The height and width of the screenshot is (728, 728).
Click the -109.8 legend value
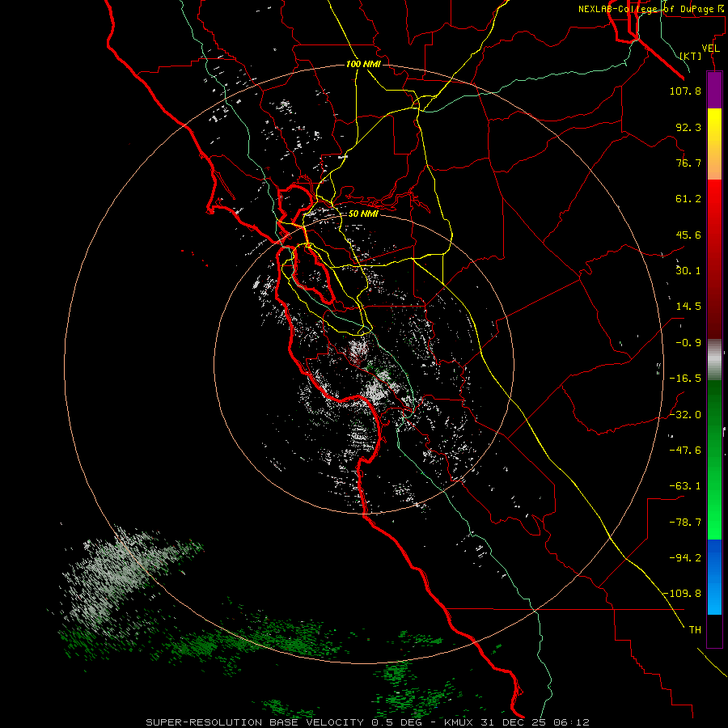click(x=682, y=594)
